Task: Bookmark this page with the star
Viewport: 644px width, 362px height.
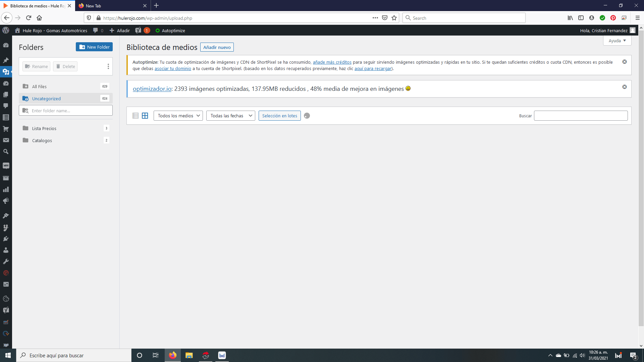Action: [394, 18]
